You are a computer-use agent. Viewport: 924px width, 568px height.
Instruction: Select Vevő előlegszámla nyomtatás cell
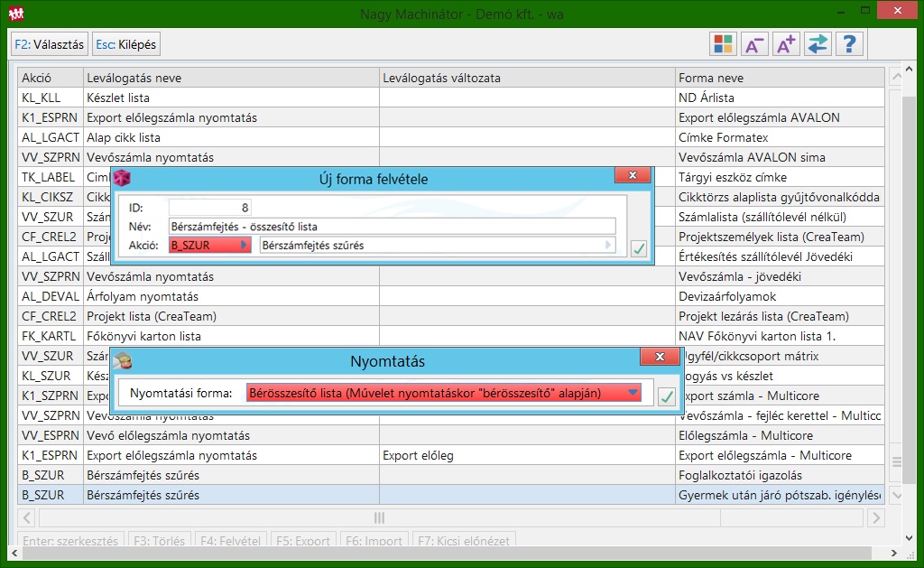231,435
